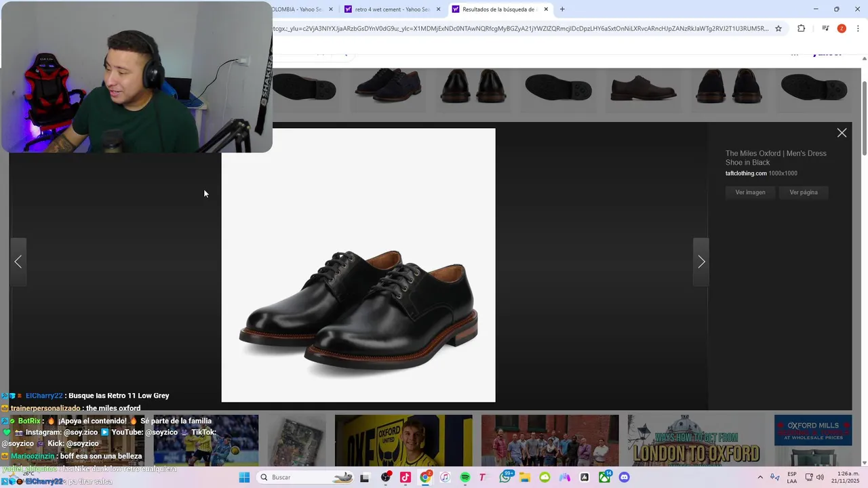Open Task View from the taskbar
868x488 pixels.
point(364,477)
